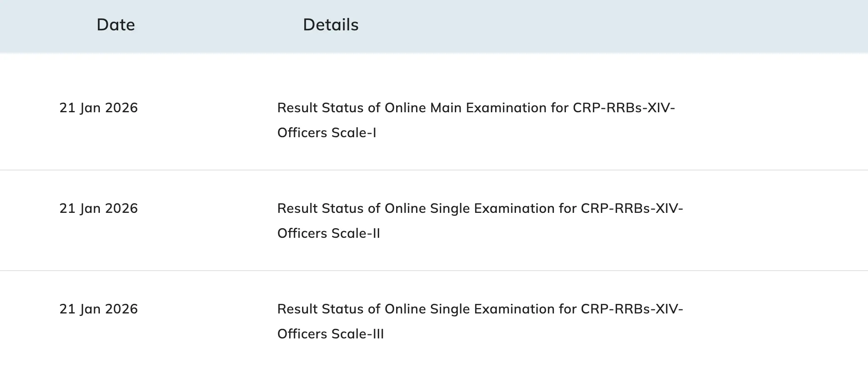Click the "Officers Scale-II" text line

pyautogui.click(x=329, y=234)
